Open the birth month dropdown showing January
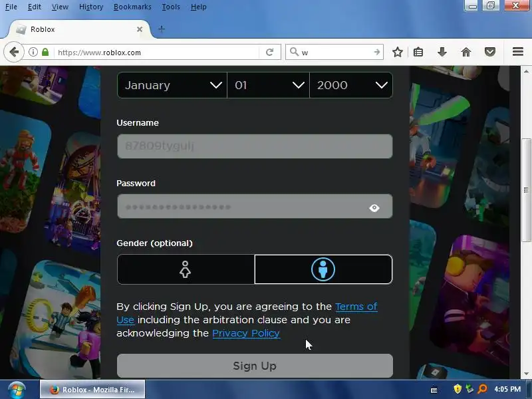Viewport: 532px width, 399px height. coord(172,85)
